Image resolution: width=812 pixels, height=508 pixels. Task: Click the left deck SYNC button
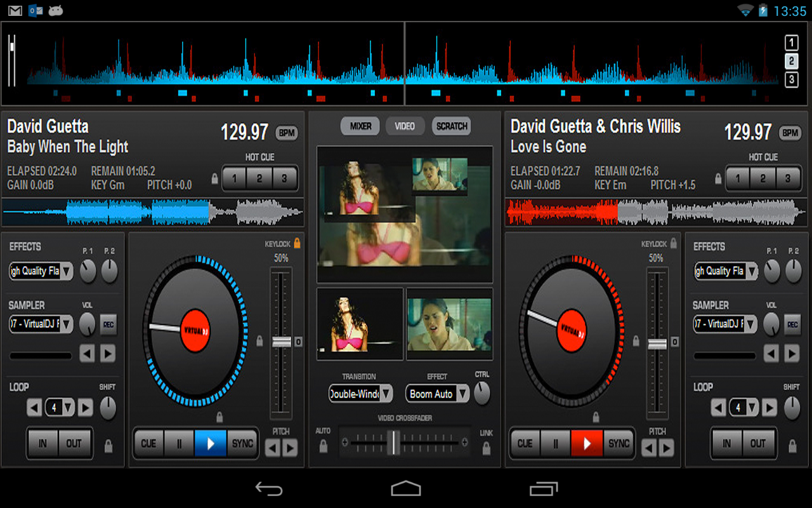coord(242,443)
